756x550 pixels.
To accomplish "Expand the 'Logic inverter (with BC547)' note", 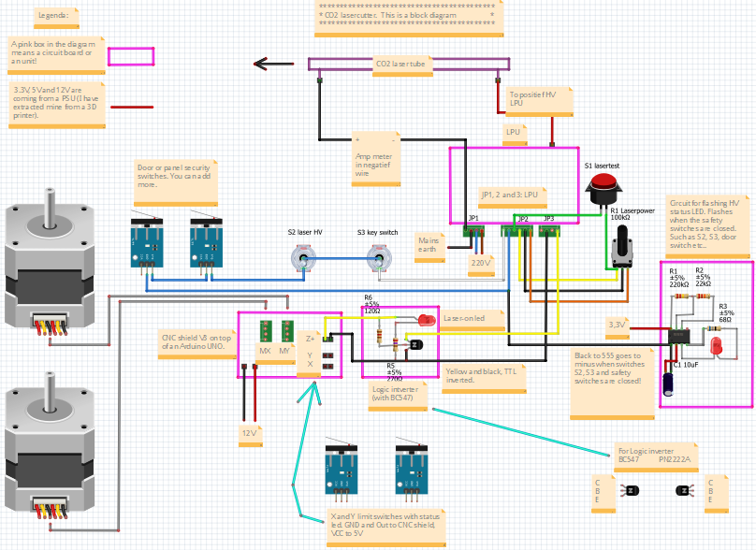I will pyautogui.click(x=397, y=395).
